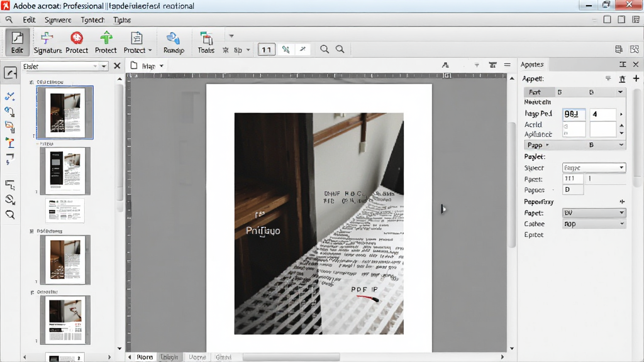
Task: Open the 5p dropdown in the toolbar
Action: [242, 50]
